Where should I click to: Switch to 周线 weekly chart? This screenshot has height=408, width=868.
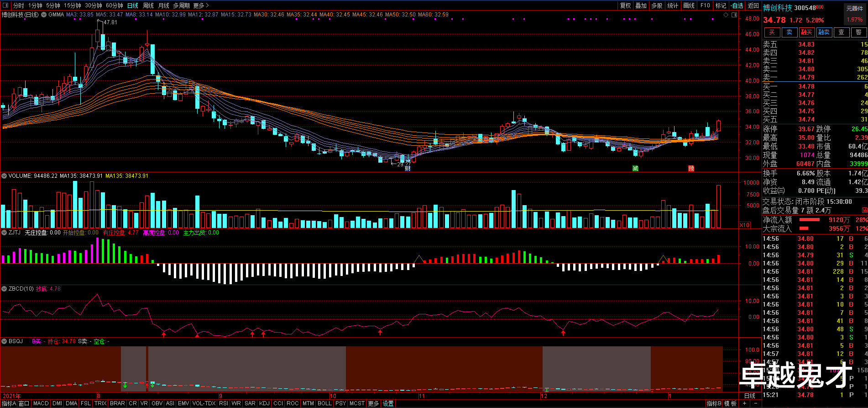(x=148, y=5)
